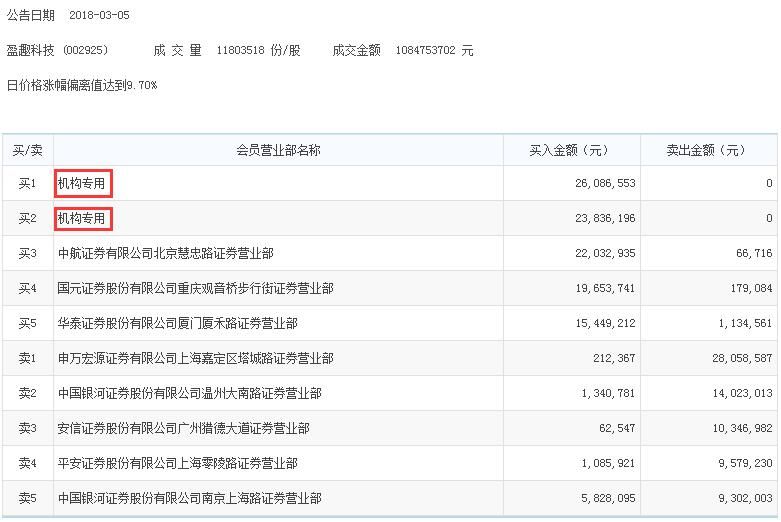The height and width of the screenshot is (522, 781).
Task: Click the 0 sell amount in 买2 row
Action: tap(770, 218)
